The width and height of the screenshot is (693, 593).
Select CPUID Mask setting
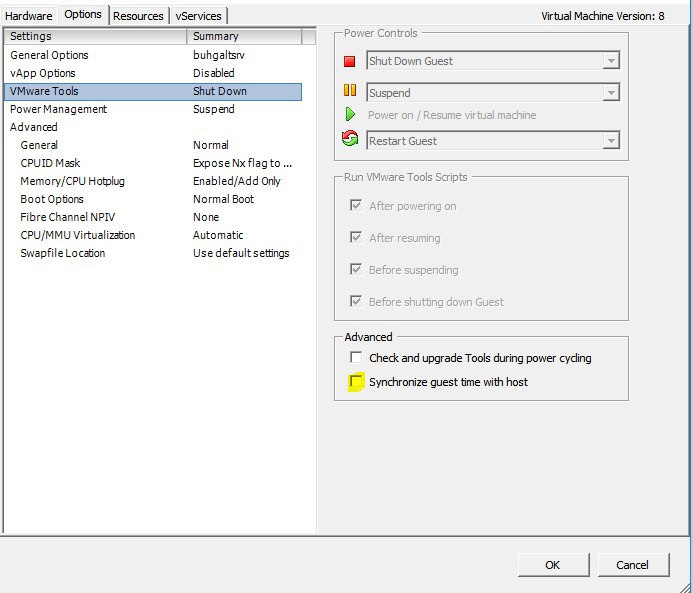[153, 163]
